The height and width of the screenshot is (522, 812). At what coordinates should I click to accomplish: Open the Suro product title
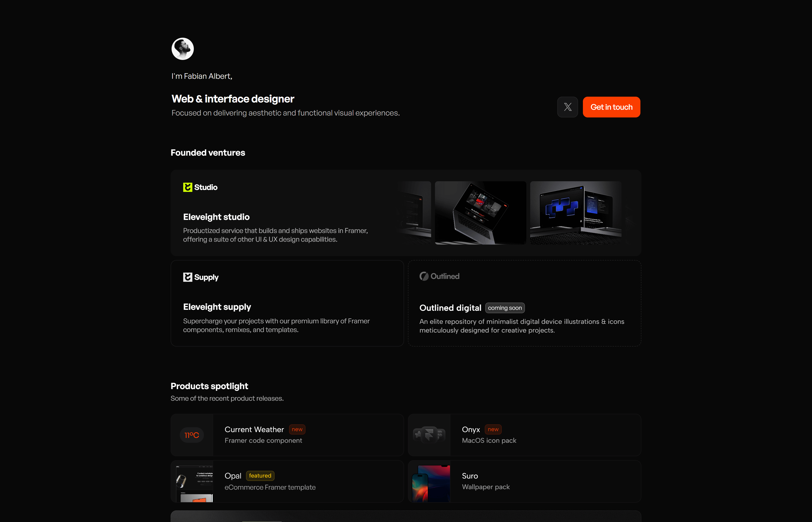point(470,476)
